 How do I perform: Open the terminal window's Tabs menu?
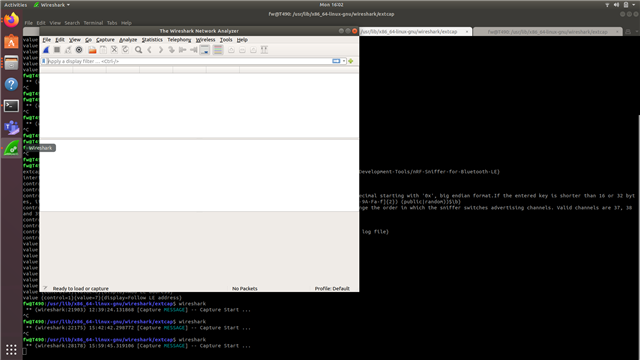coord(112,23)
